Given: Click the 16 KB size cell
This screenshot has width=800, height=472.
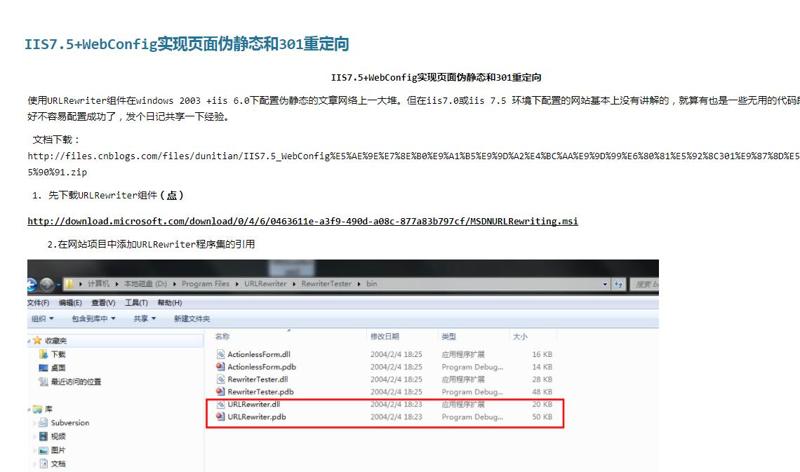Looking at the screenshot, I should 542,354.
